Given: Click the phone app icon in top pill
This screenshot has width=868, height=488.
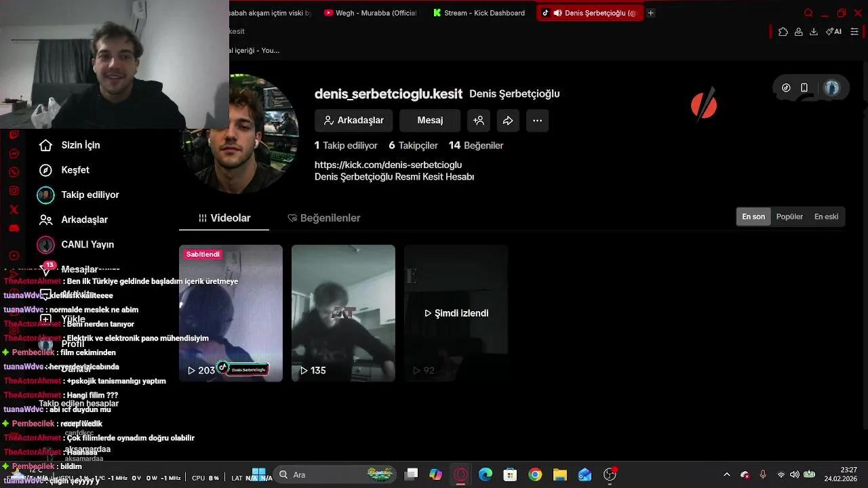Looking at the screenshot, I should [x=804, y=87].
